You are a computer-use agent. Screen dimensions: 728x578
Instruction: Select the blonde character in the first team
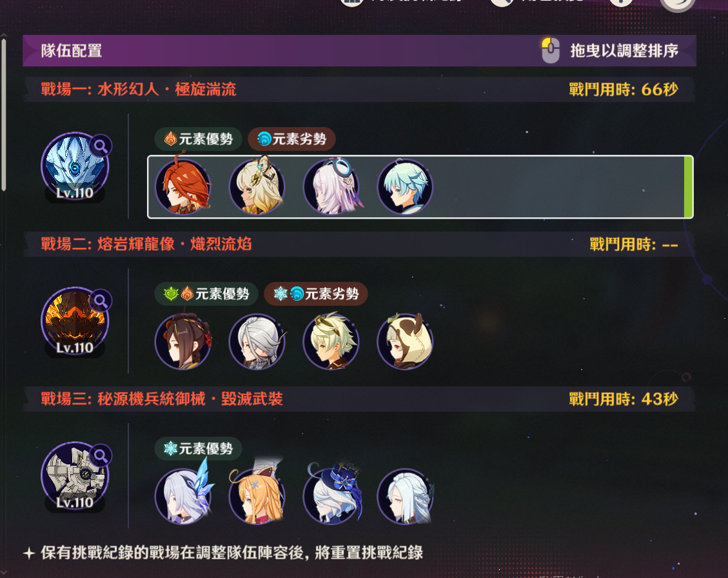point(257,187)
